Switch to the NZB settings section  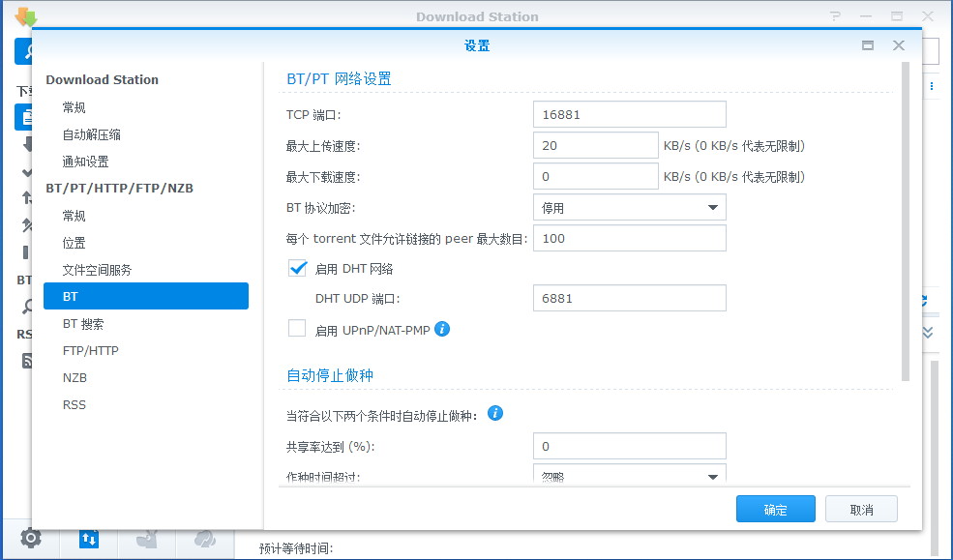pyautogui.click(x=75, y=377)
